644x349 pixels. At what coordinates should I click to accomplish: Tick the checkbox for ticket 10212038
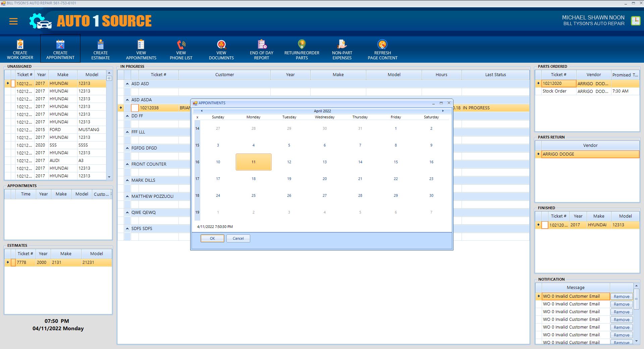click(x=135, y=108)
